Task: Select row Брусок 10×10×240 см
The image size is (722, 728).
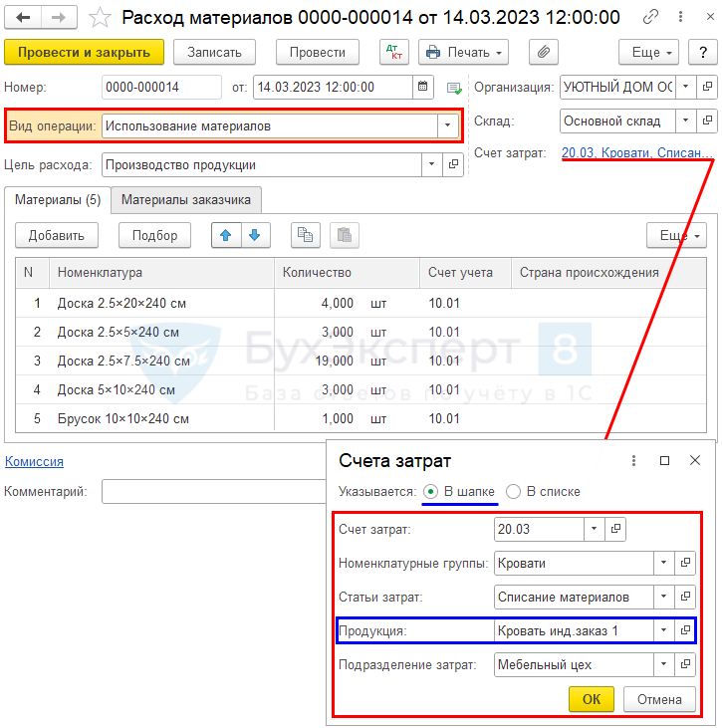Action: pyautogui.click(x=361, y=418)
